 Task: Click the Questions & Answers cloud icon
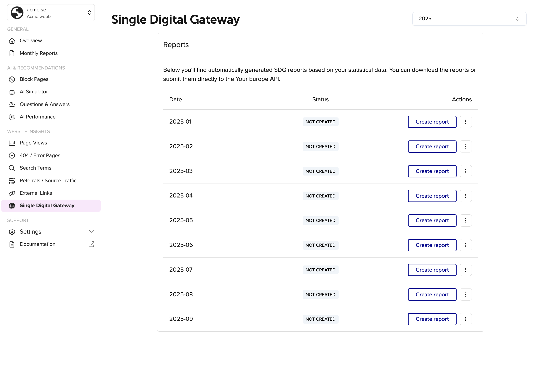point(12,104)
